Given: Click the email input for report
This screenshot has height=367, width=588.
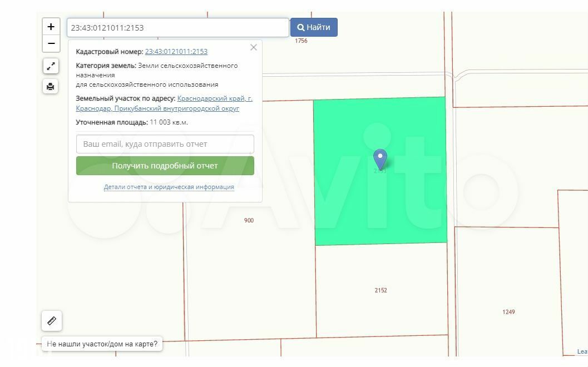Looking at the screenshot, I should point(165,144).
